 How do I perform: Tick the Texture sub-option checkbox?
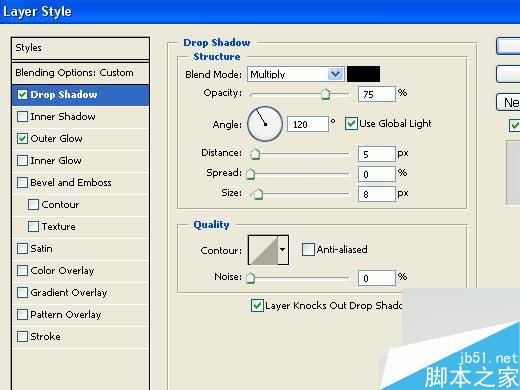(33, 227)
